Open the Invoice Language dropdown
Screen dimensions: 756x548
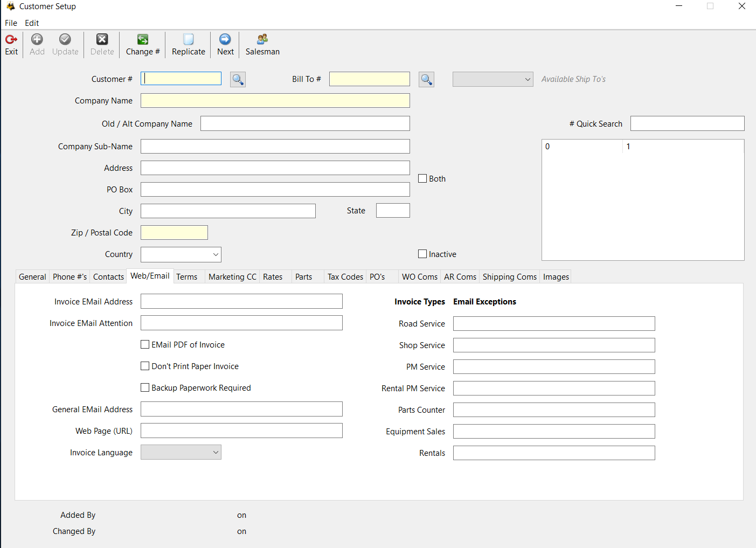pos(181,452)
